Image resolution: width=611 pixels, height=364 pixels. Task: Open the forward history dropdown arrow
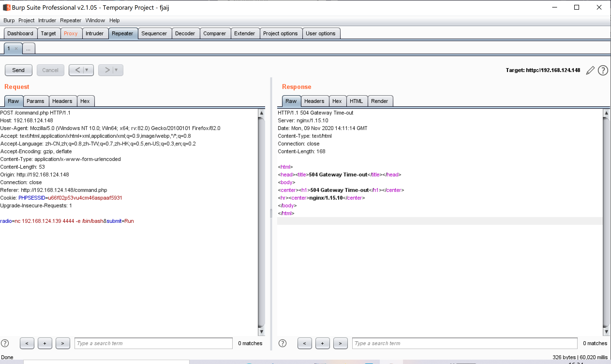click(x=116, y=70)
